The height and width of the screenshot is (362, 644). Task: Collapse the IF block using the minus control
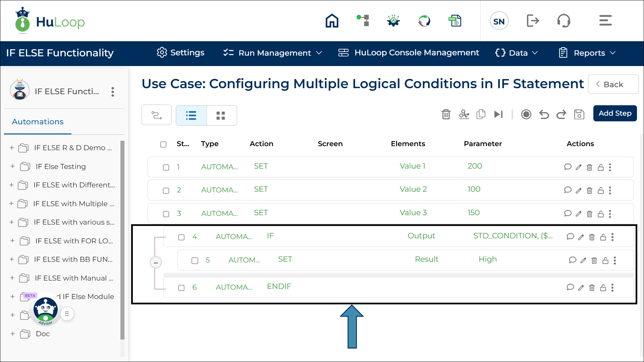click(156, 262)
